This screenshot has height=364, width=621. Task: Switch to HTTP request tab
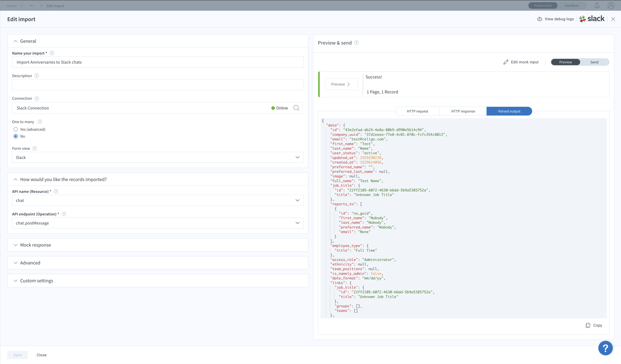tap(417, 111)
